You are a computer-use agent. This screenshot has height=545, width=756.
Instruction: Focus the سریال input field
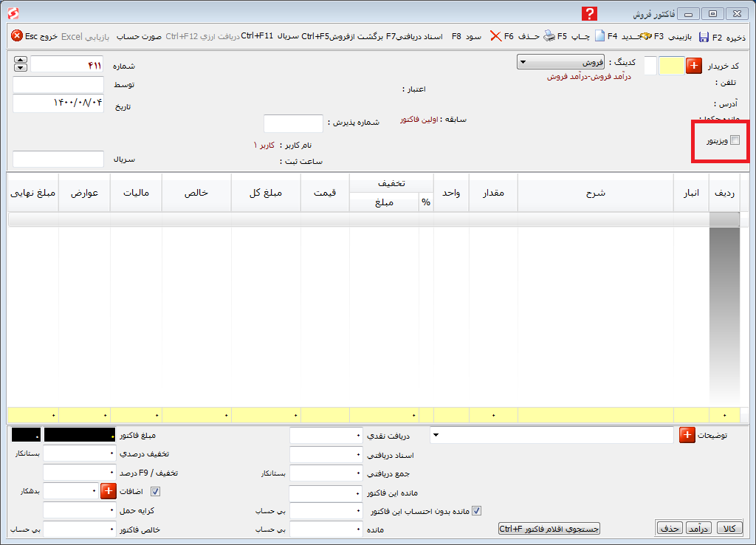58,160
